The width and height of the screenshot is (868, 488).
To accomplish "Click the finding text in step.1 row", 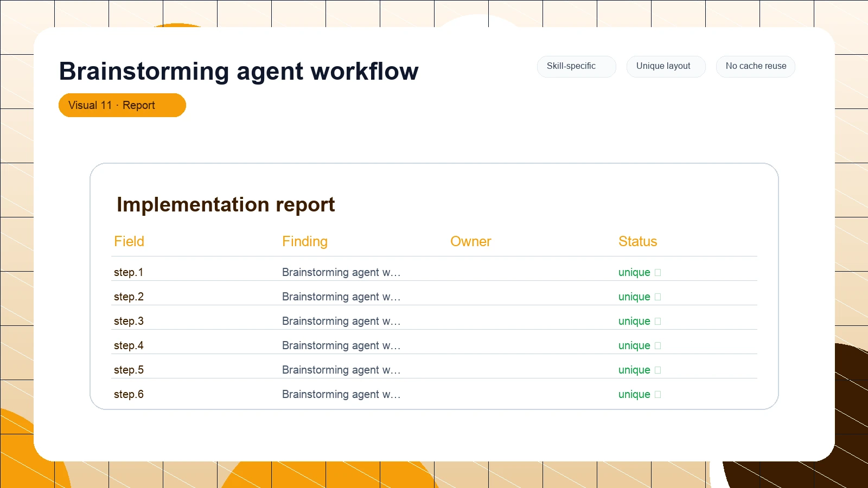I will tap(341, 272).
